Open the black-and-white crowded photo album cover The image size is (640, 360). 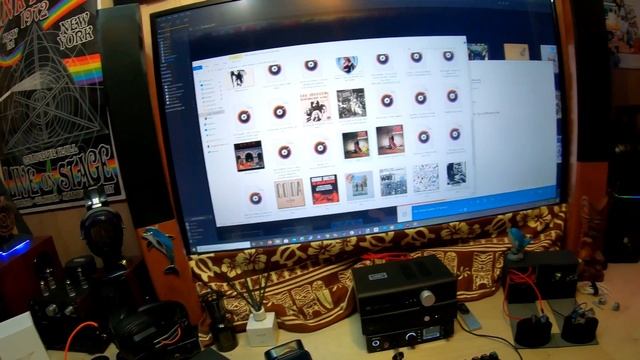click(351, 104)
